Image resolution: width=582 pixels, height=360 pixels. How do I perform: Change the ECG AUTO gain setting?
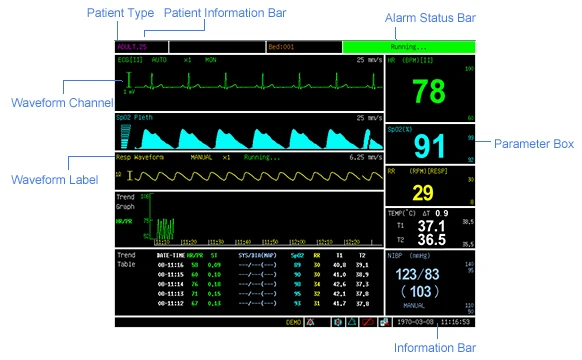click(x=159, y=60)
